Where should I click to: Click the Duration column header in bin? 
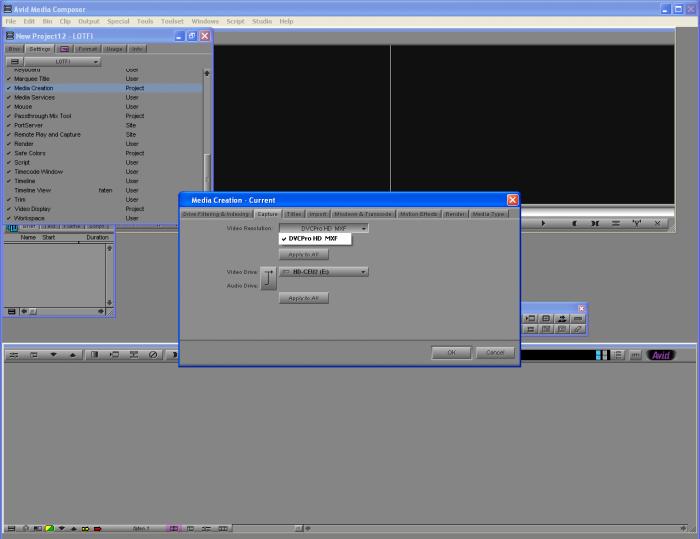click(97, 238)
